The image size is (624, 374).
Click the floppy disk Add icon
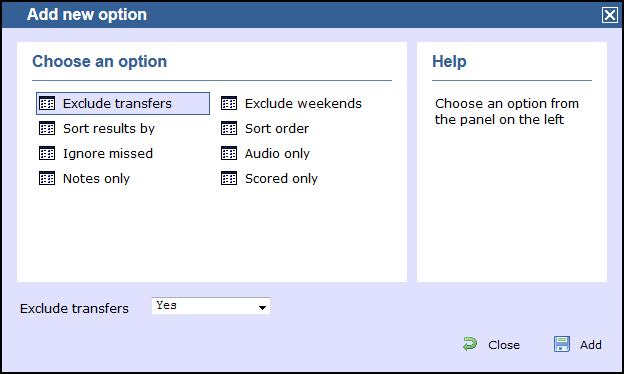[562, 344]
